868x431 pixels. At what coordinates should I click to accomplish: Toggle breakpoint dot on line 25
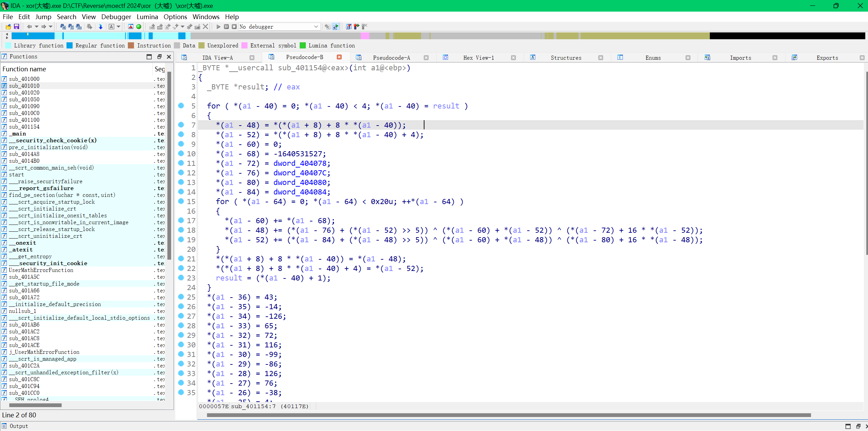pyautogui.click(x=181, y=297)
